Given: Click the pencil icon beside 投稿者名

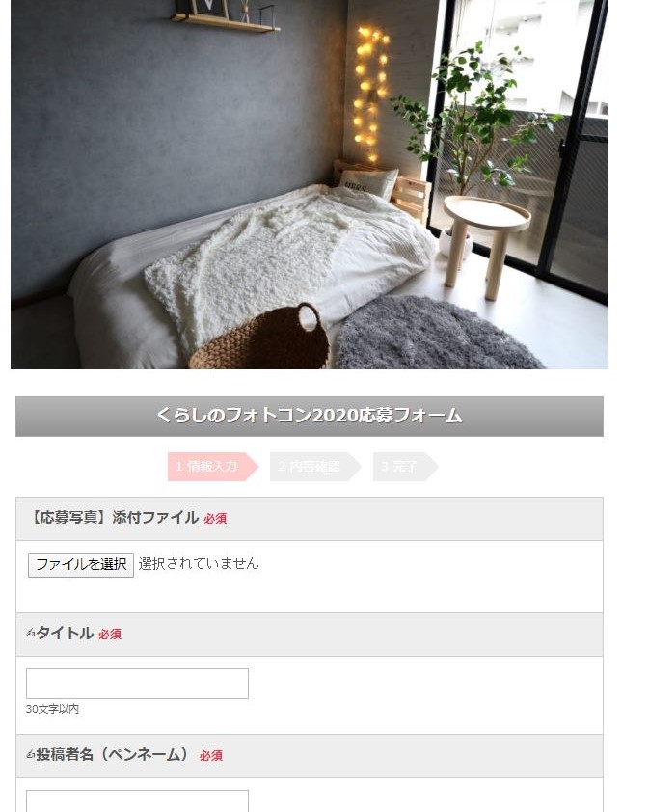Looking at the screenshot, I should [x=31, y=754].
